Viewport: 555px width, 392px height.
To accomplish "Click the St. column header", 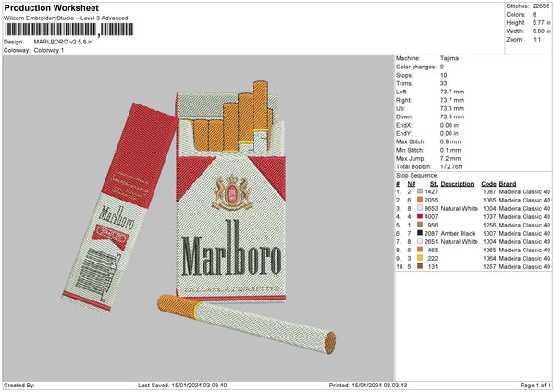I will click(434, 184).
